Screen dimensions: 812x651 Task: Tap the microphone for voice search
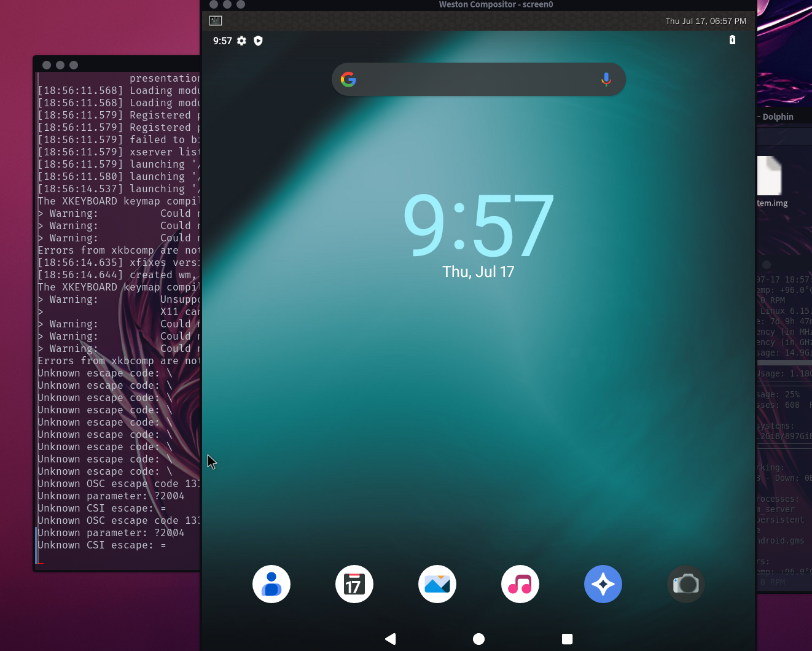coord(606,79)
